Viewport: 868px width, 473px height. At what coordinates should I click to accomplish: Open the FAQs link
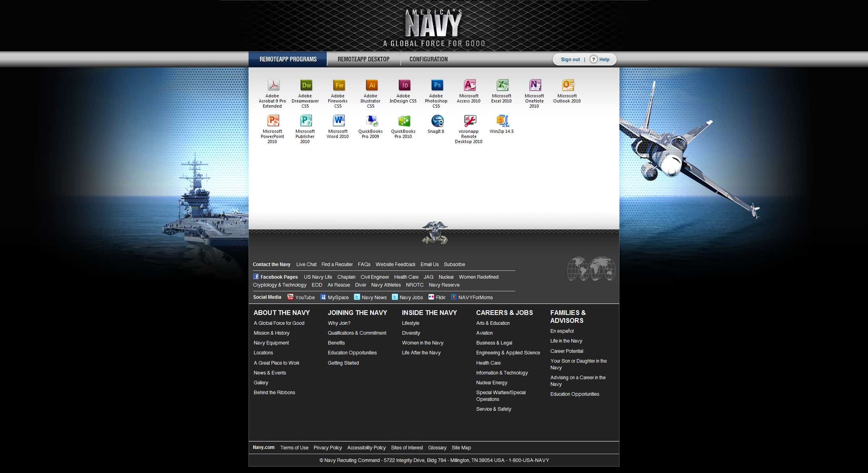click(x=364, y=264)
